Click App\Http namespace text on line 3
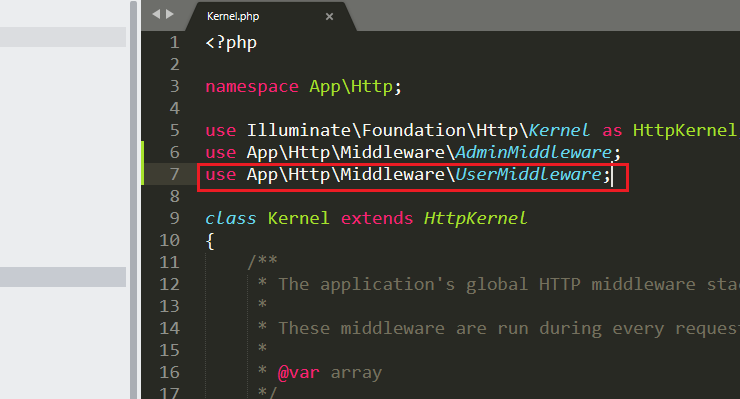Image resolution: width=740 pixels, height=399 pixels. [x=351, y=87]
